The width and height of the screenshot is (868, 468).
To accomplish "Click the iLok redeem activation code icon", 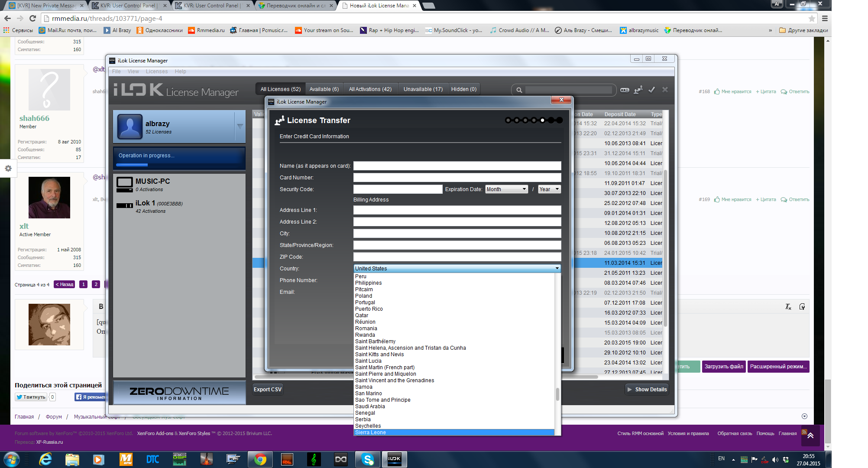I will [625, 90].
